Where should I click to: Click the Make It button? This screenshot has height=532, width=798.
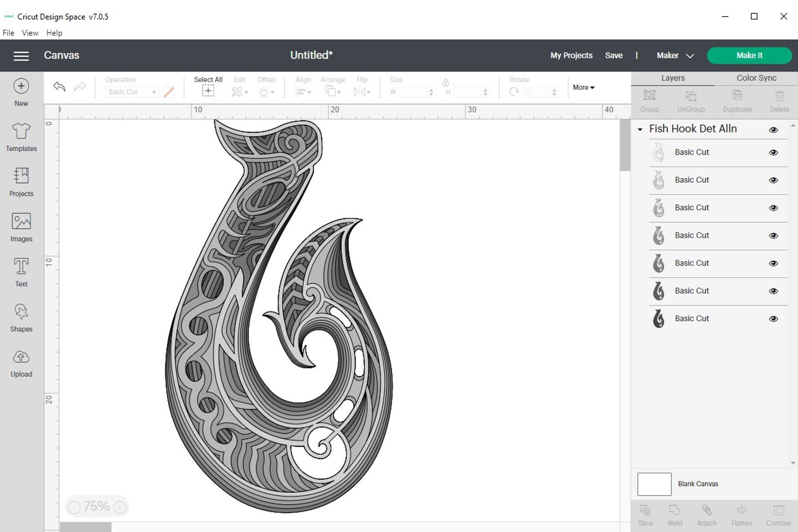[749, 55]
